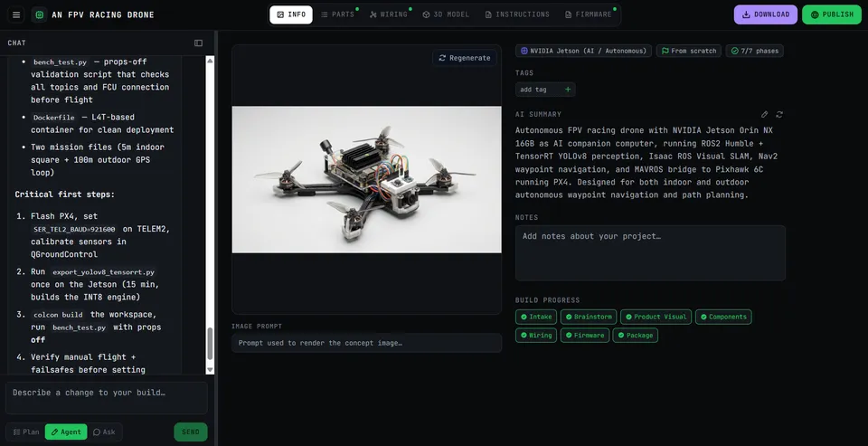Click the plus icon to add a tag
Screen dimensions: 868x446
click(x=568, y=90)
